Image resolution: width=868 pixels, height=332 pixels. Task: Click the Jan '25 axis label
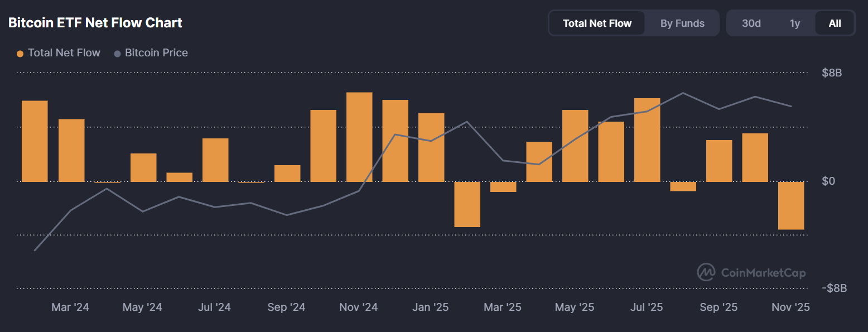click(x=430, y=307)
